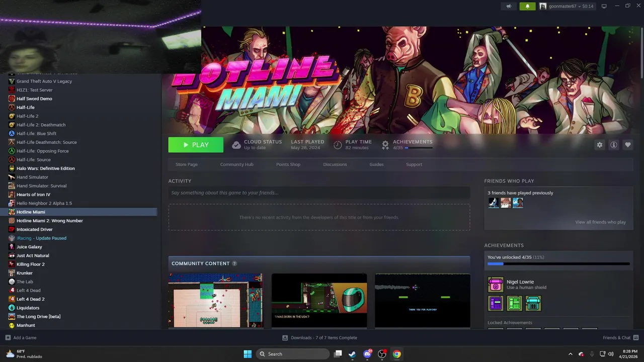Click Liquidators game icon in list
This screenshot has width=644, height=362.
pos(12,308)
